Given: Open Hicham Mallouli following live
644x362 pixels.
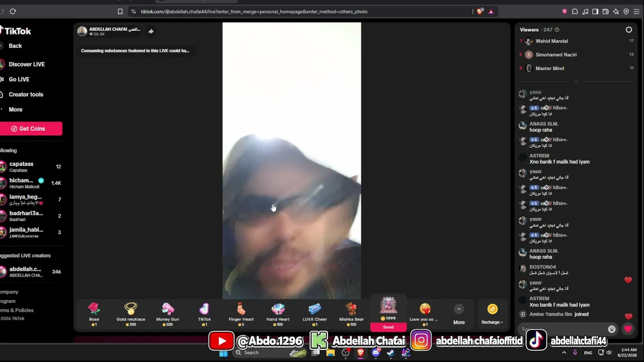Looking at the screenshot, I should [x=31, y=183].
